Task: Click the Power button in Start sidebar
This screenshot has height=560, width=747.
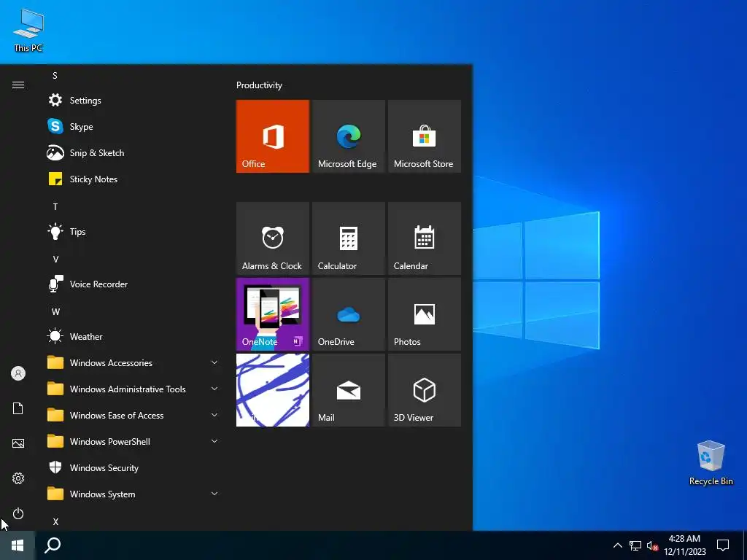Action: [18, 513]
